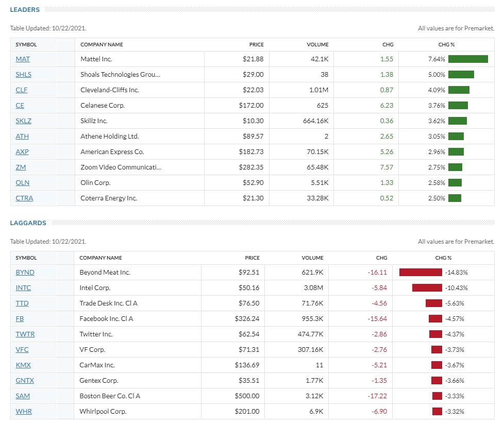Click the Twitter Inc. company name

coord(96,334)
